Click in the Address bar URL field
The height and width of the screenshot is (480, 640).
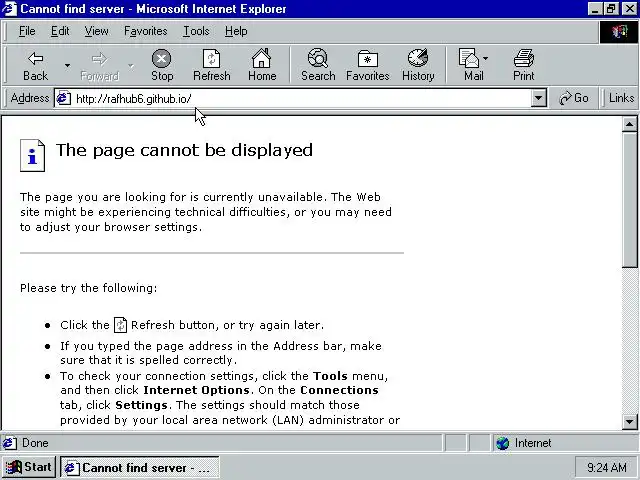click(x=301, y=99)
